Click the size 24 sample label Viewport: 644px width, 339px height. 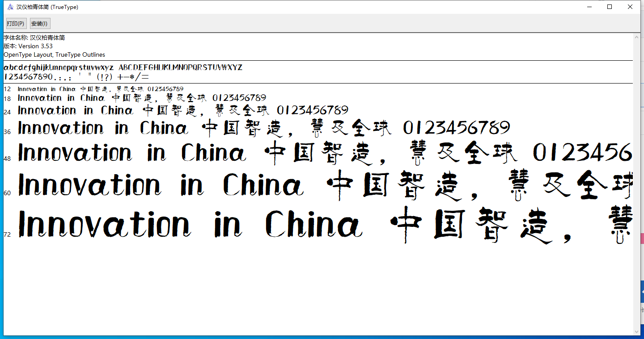coord(7,112)
